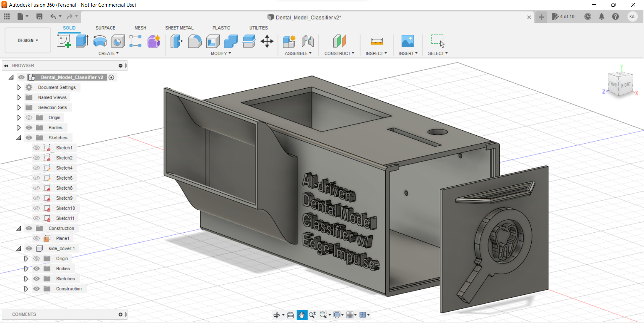Toggle visibility of Sketch4
Viewport: 644px width, 323px height.
point(36,168)
